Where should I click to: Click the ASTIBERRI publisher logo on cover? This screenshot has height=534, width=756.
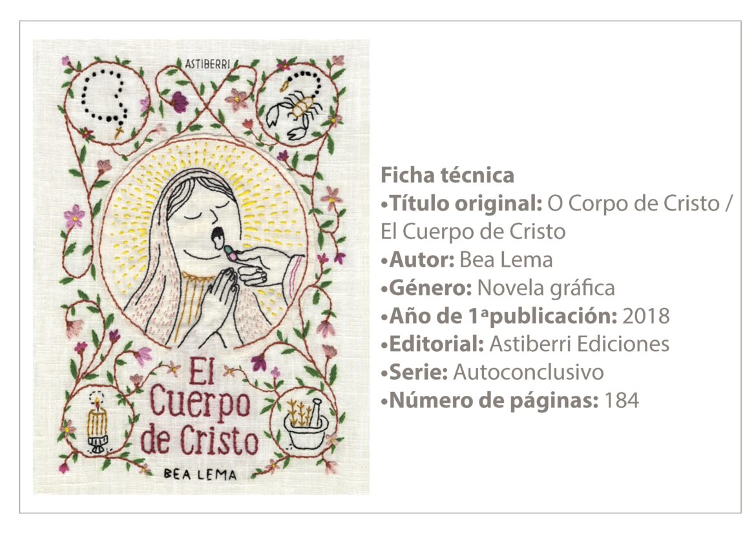pyautogui.click(x=207, y=64)
